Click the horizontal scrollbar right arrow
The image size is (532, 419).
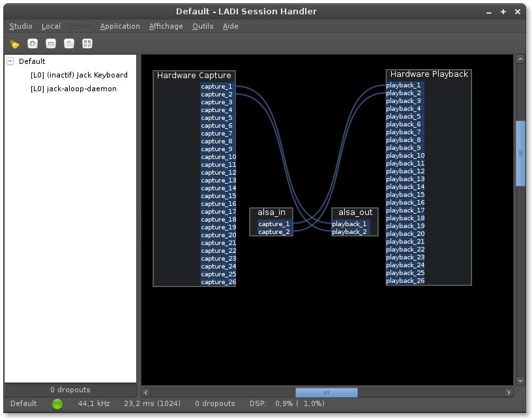click(x=509, y=392)
